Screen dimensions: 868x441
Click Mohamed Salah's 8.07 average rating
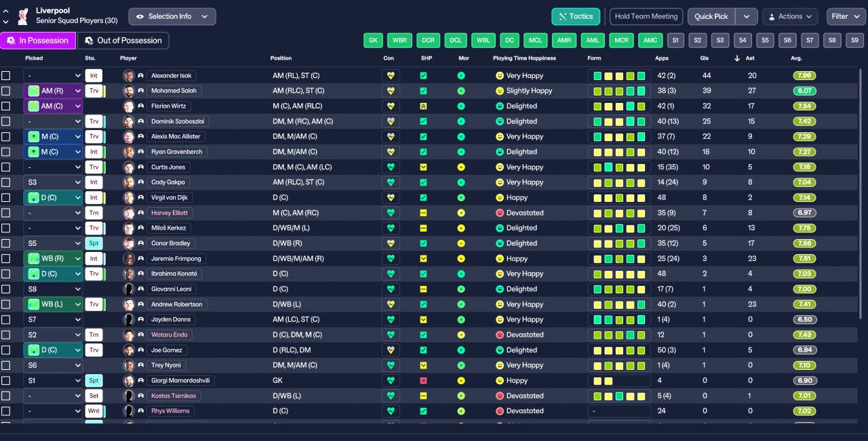click(804, 91)
